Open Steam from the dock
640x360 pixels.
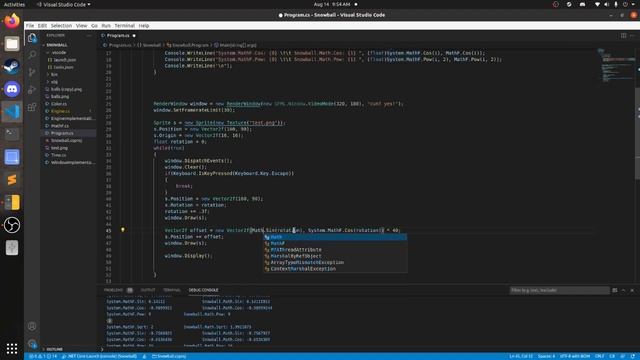tap(12, 66)
